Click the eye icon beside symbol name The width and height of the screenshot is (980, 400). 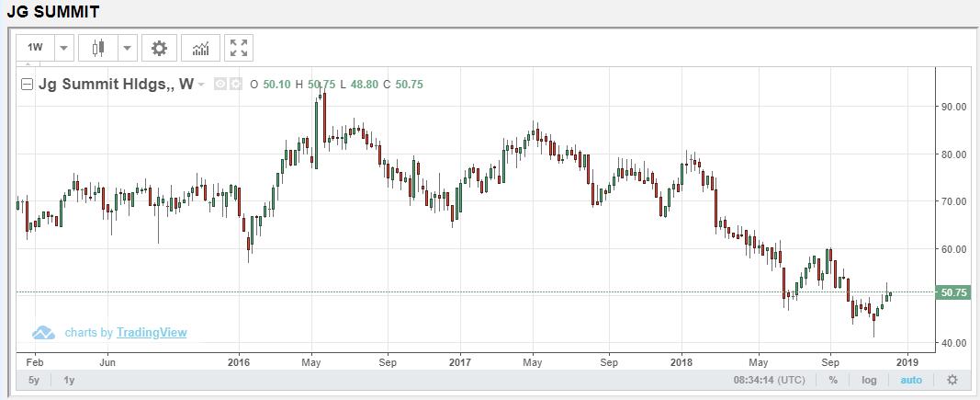click(x=220, y=85)
